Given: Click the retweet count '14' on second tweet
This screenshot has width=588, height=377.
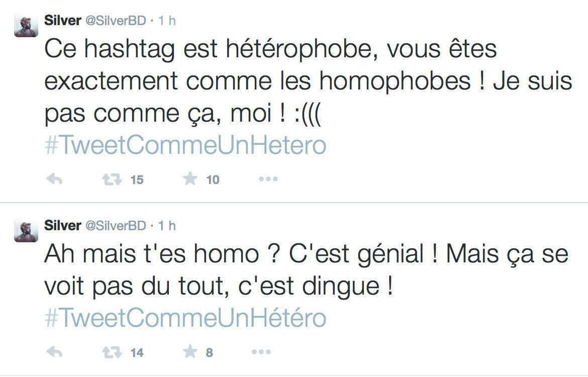Looking at the screenshot, I should click(x=138, y=352).
